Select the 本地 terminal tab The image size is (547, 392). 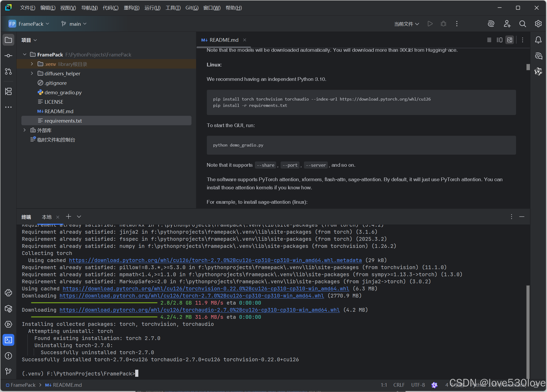point(47,217)
